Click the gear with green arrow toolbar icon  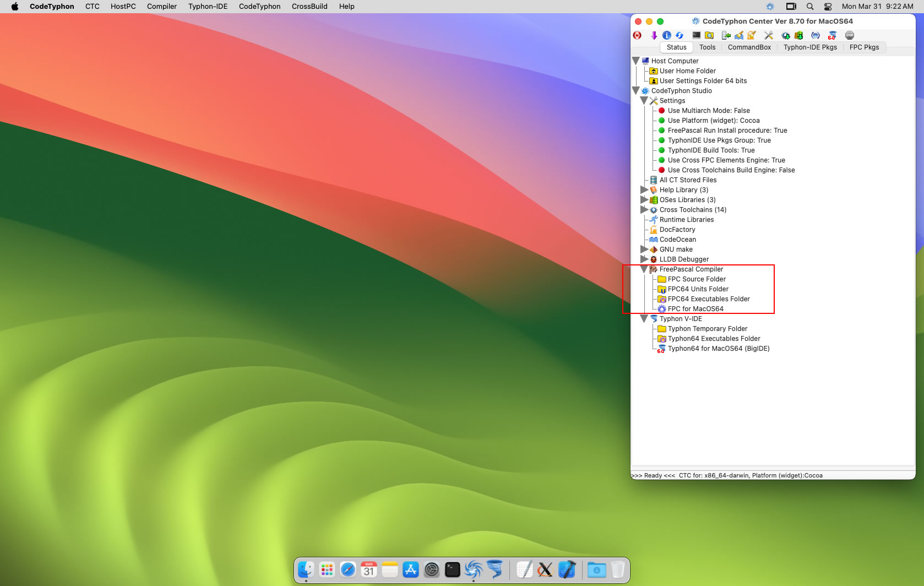[786, 35]
